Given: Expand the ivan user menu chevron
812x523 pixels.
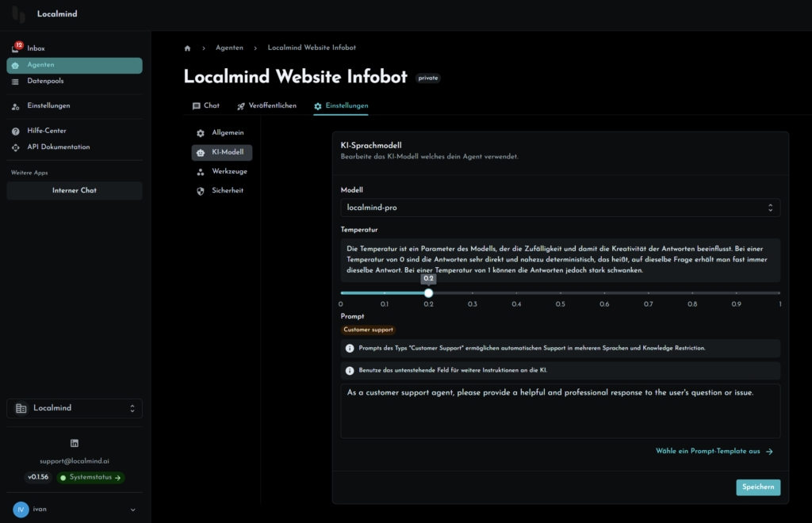Looking at the screenshot, I should [133, 510].
